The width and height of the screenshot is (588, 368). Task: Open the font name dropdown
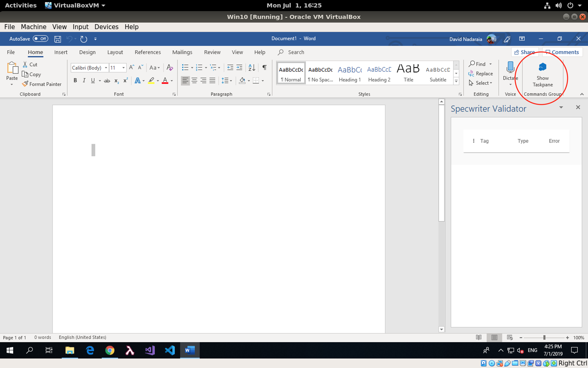pyautogui.click(x=106, y=68)
